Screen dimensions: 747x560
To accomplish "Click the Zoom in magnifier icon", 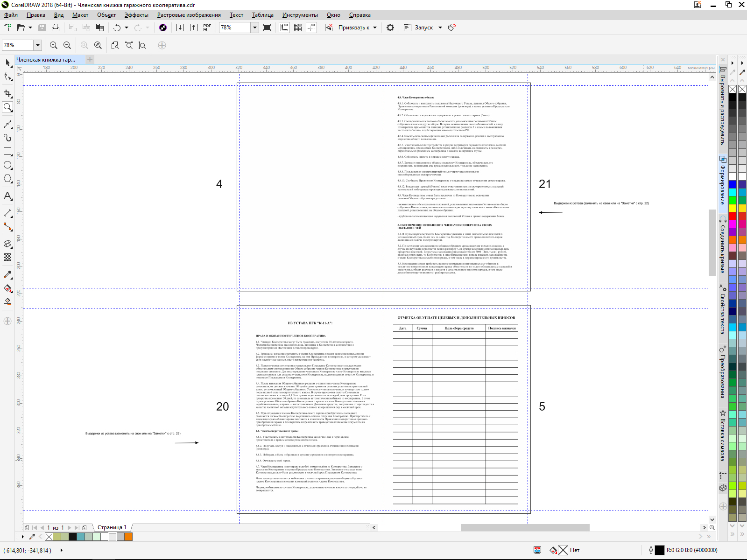I will pos(54,45).
